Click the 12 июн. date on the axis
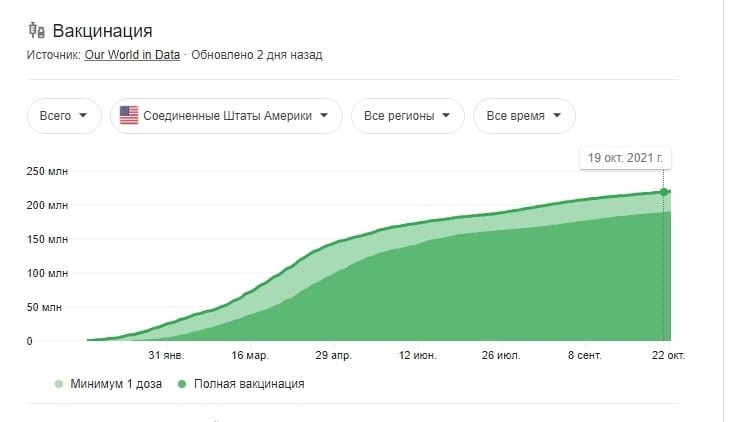The width and height of the screenshot is (729, 422). [418, 356]
